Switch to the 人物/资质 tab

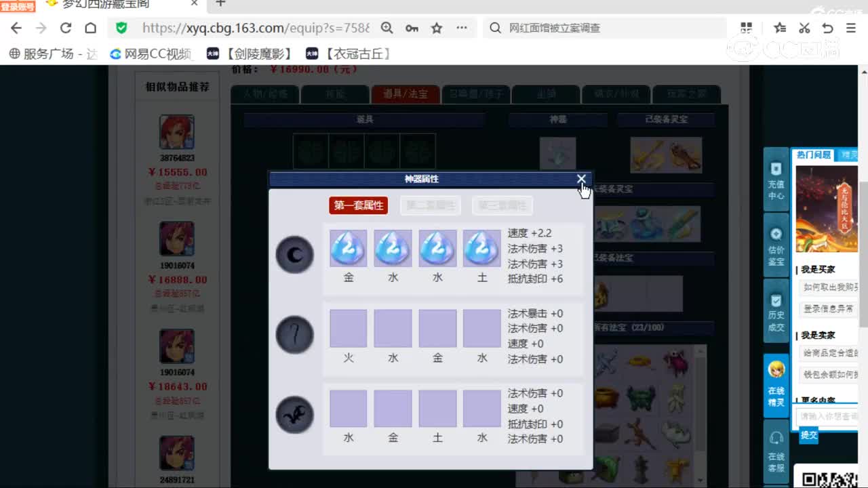(264, 95)
